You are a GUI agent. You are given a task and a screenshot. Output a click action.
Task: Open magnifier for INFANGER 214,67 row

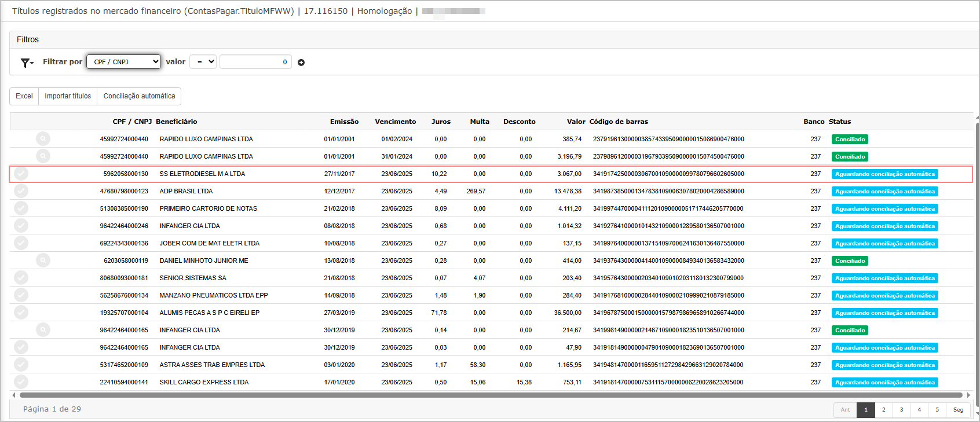[43, 330]
